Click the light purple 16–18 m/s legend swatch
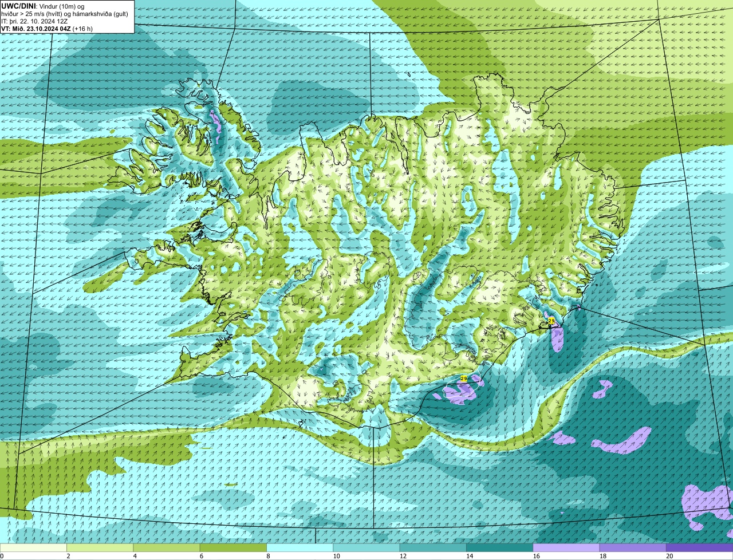 pos(566,547)
